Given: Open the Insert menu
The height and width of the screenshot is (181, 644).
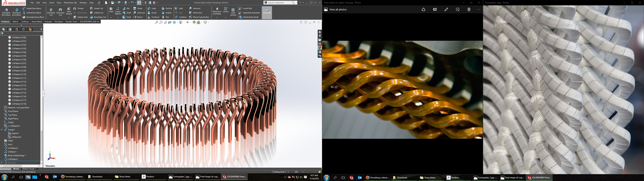Looking at the screenshot, I should click(51, 3).
